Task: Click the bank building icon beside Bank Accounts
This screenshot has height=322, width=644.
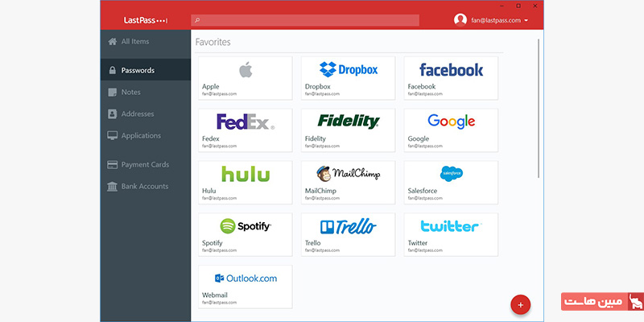Action: 112,187
